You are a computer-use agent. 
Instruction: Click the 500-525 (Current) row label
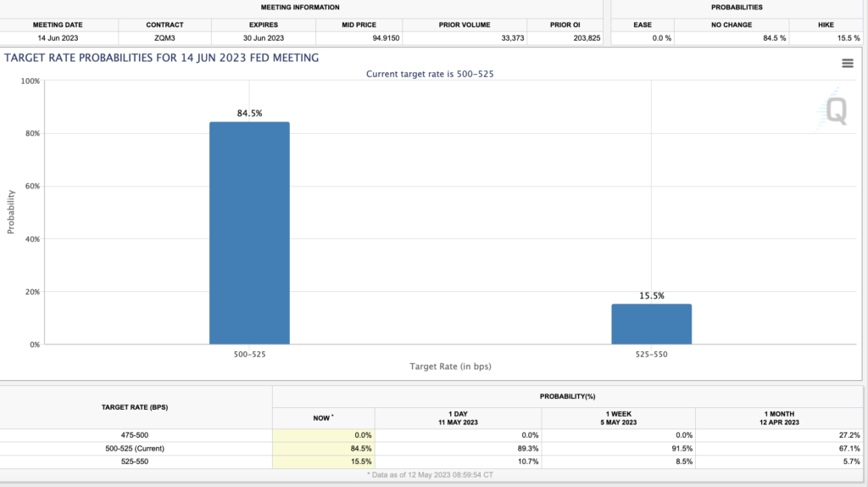[135, 449]
